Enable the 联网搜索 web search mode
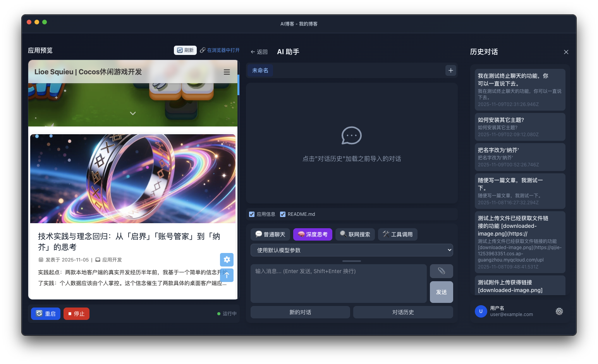598x364 pixels. click(x=355, y=234)
